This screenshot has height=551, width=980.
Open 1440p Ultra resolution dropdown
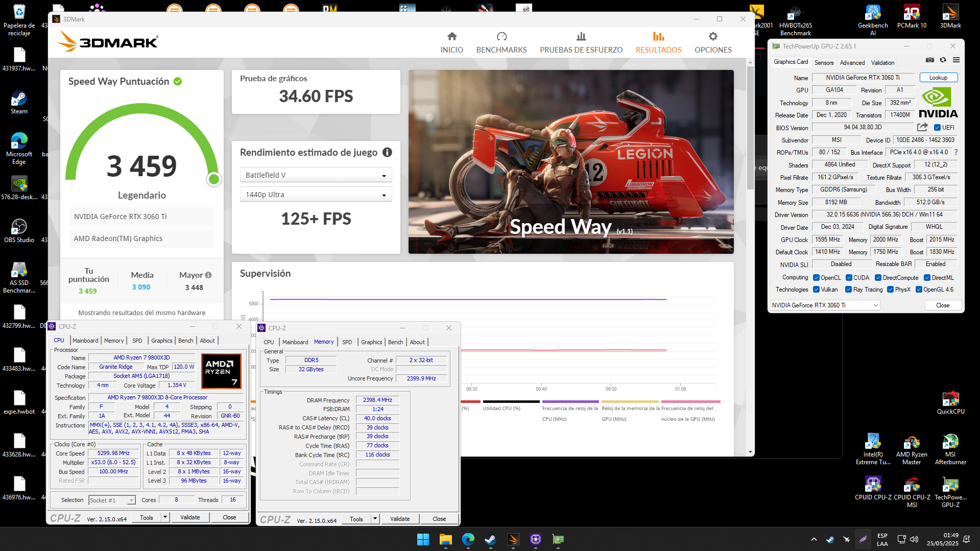point(316,195)
